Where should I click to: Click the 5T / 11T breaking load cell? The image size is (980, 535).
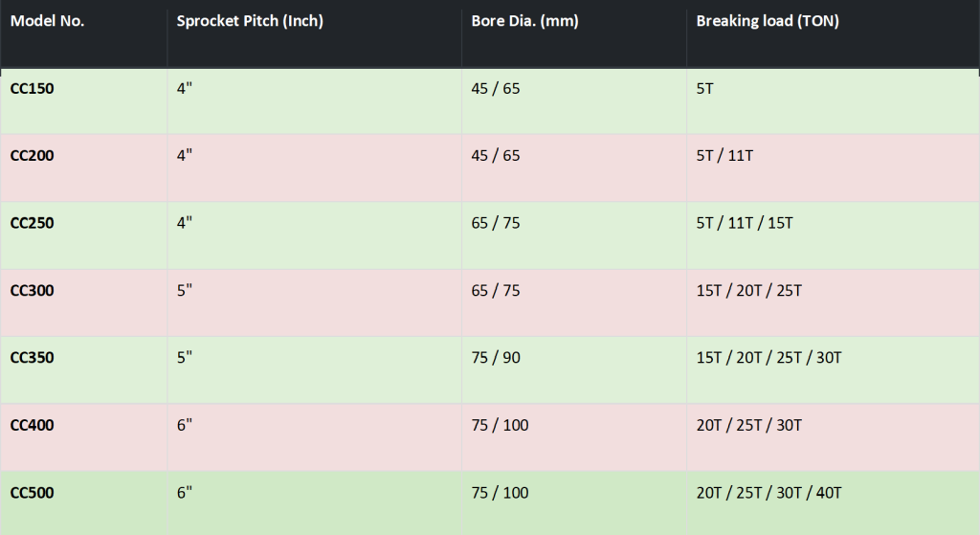pyautogui.click(x=727, y=155)
